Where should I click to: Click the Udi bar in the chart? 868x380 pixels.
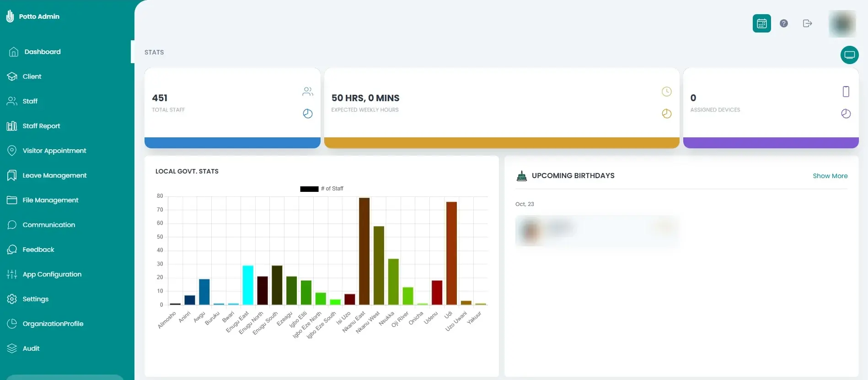pos(451,253)
